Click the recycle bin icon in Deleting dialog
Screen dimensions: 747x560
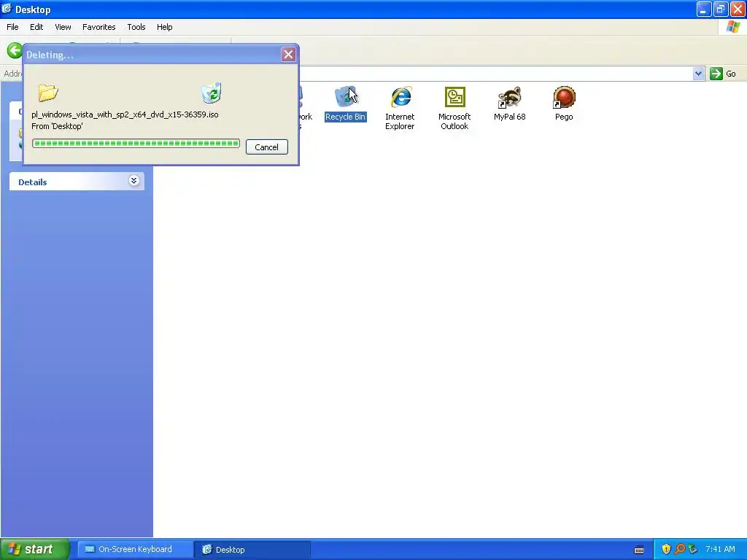coord(211,93)
